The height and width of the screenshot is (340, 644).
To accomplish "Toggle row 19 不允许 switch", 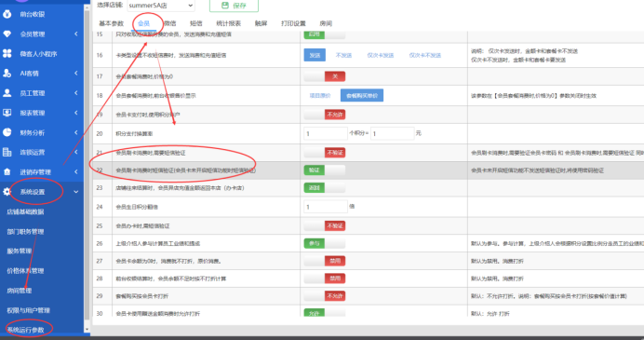I will coord(325,115).
